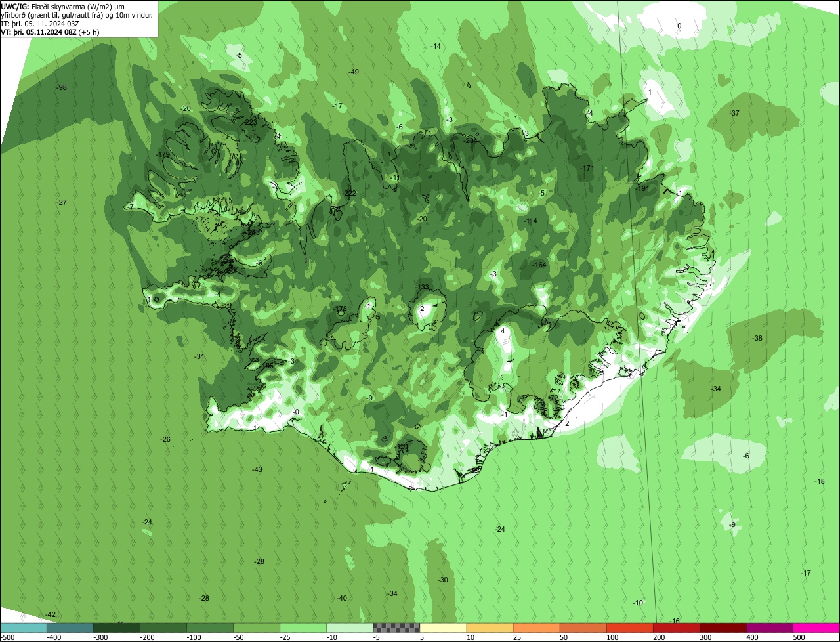
Task: Click the -234 value on the map
Action: [x=471, y=140]
